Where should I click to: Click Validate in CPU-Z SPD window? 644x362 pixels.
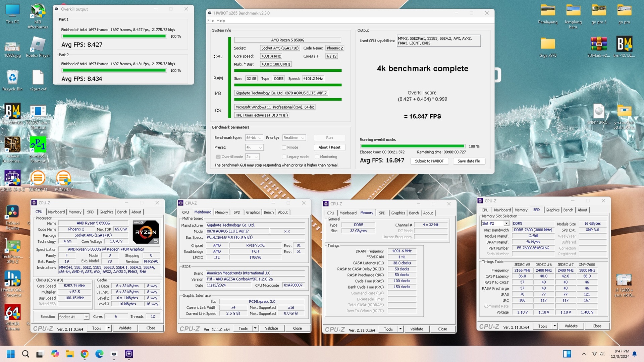point(571,326)
